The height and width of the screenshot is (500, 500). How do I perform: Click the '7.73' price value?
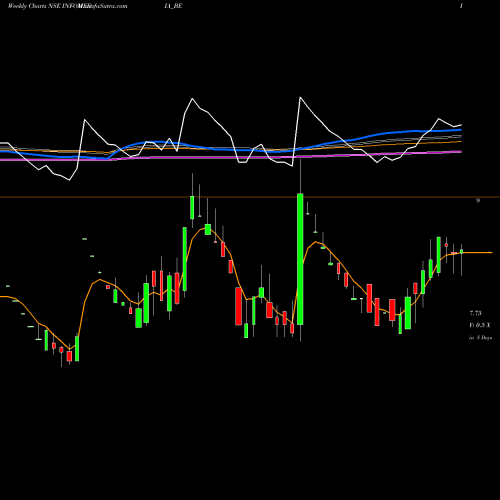pyautogui.click(x=476, y=313)
